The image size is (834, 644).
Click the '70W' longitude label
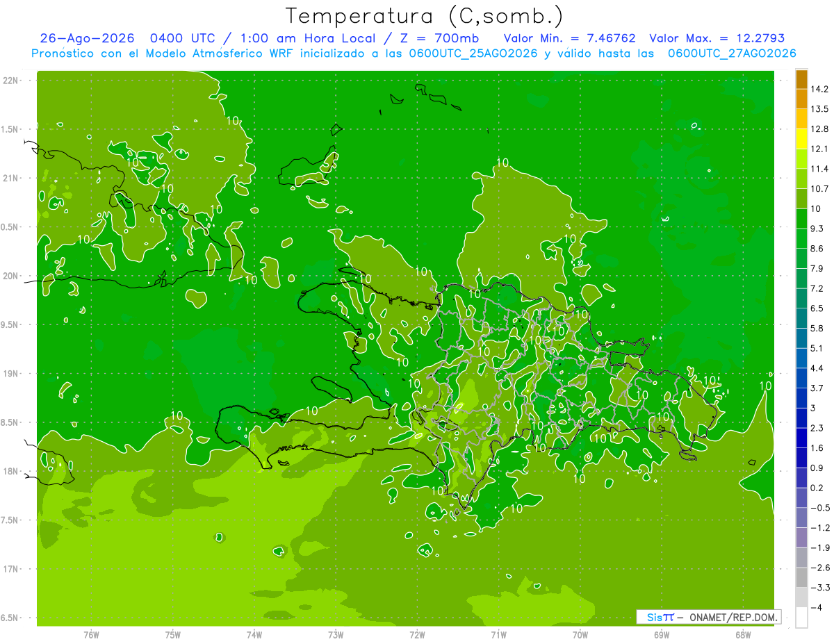pos(580,635)
